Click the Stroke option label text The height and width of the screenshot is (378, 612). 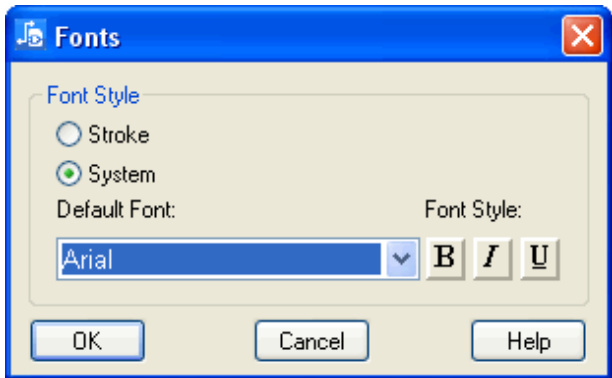(x=119, y=135)
